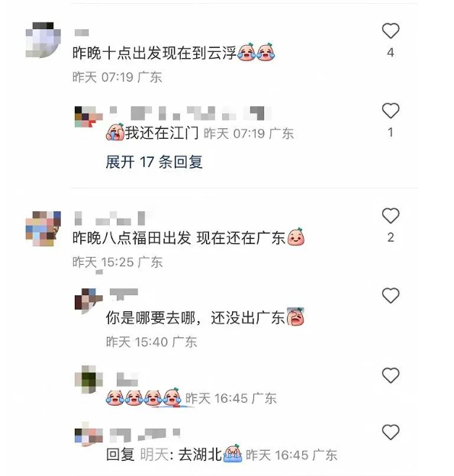Screen dimensions: 454x476
Task: Expand 展开 17 条回复
Action: [153, 162]
